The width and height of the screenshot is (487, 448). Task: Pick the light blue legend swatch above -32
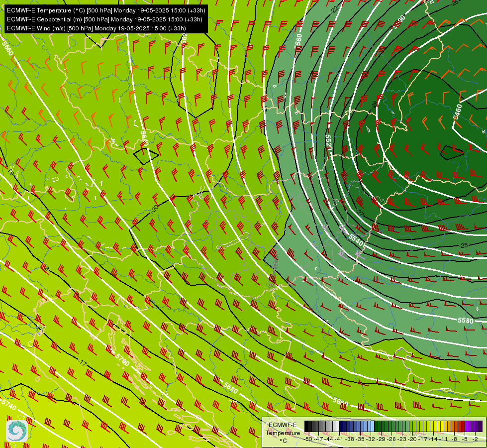pyautogui.click(x=373, y=427)
